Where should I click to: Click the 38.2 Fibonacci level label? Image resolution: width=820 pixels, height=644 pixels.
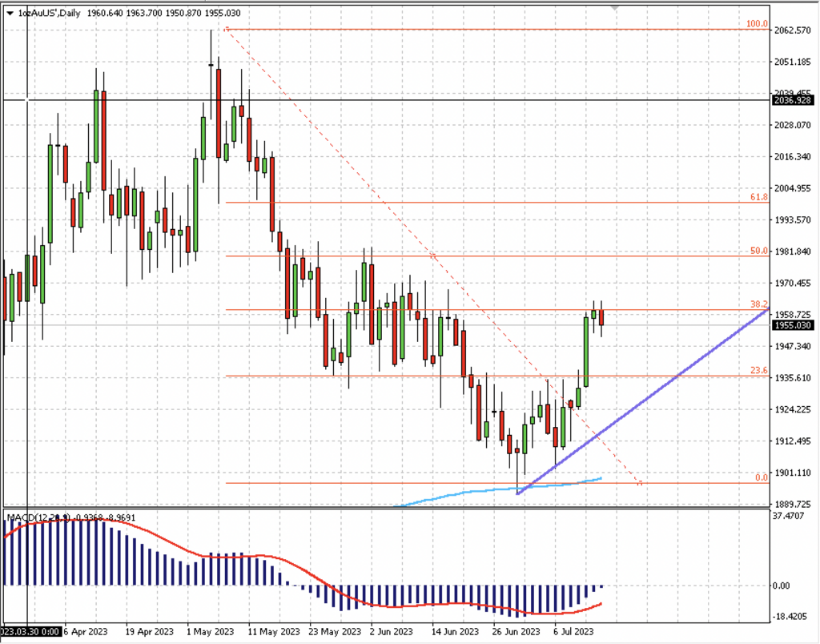pos(759,304)
